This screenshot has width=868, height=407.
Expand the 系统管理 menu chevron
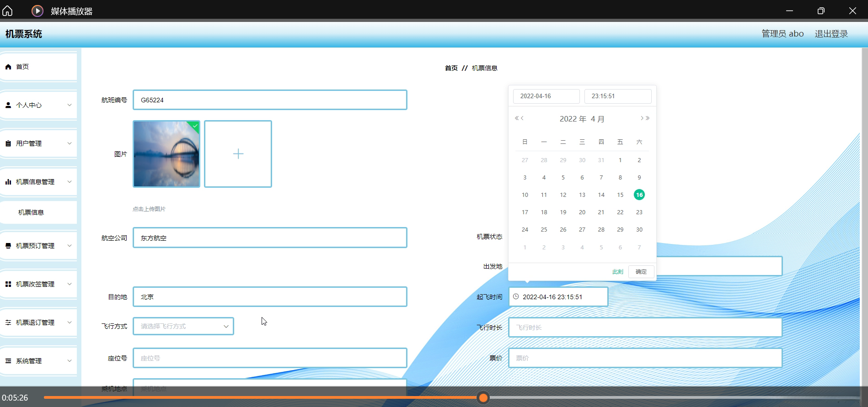[x=70, y=361]
